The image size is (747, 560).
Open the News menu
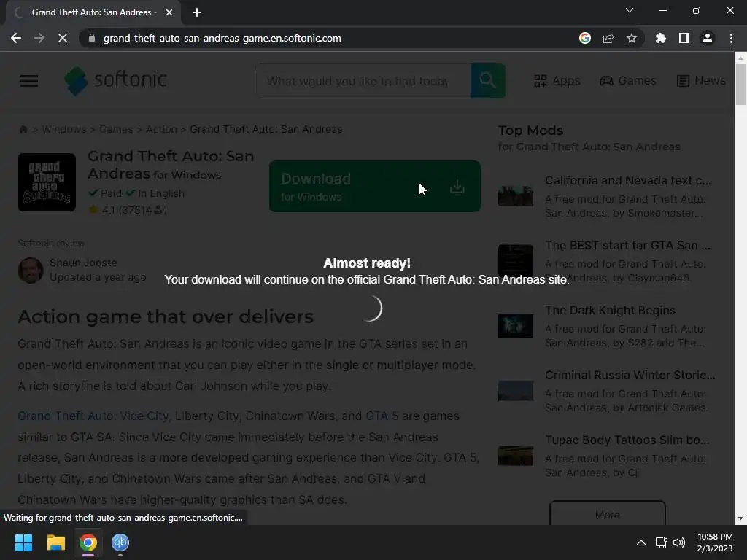[701, 80]
